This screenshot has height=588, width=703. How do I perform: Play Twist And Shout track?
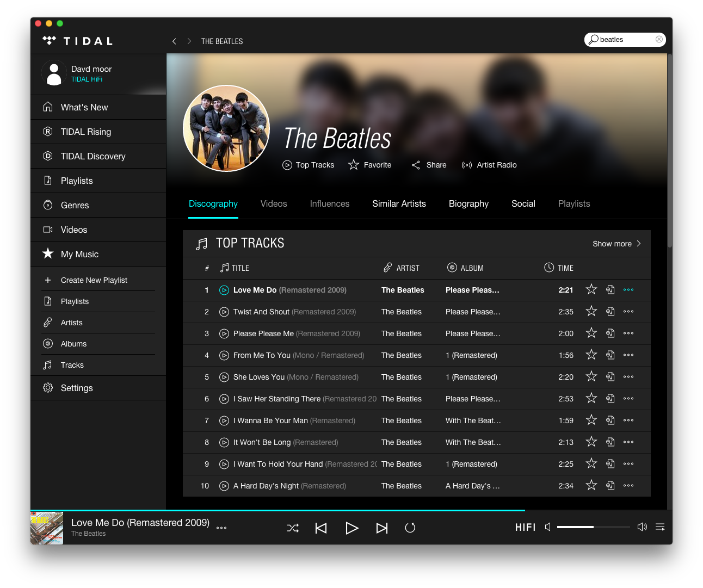click(x=224, y=312)
